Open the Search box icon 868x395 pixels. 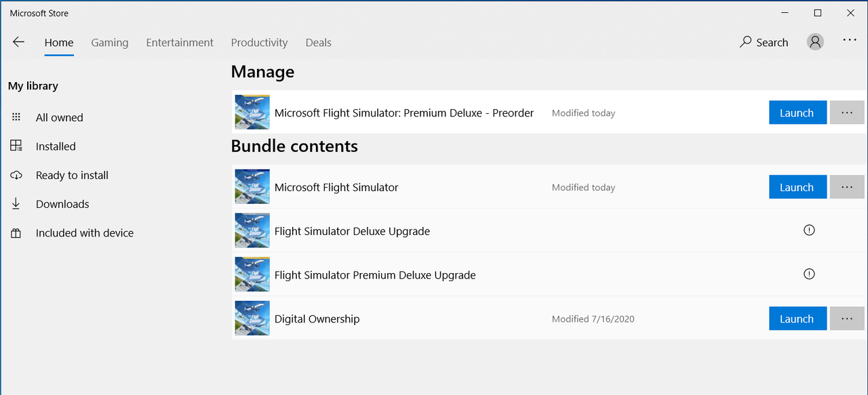745,42
